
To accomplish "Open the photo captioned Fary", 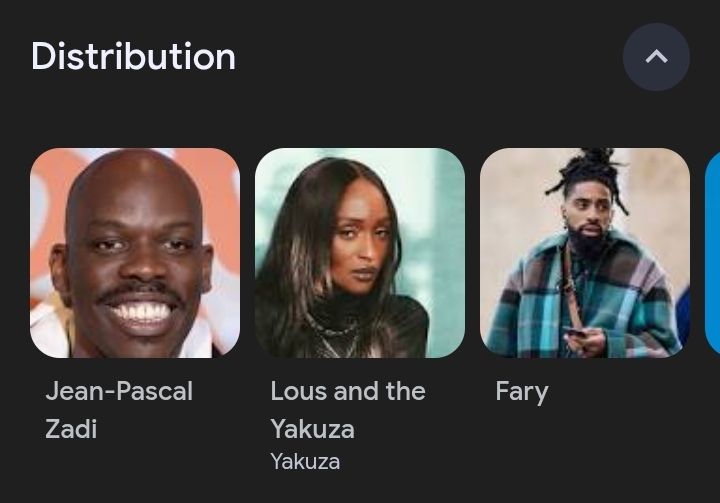I will coord(585,253).
